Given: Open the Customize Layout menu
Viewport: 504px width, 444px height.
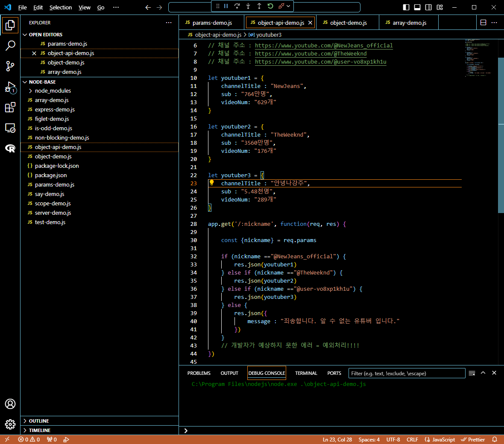Looking at the screenshot, I should click(x=440, y=7).
